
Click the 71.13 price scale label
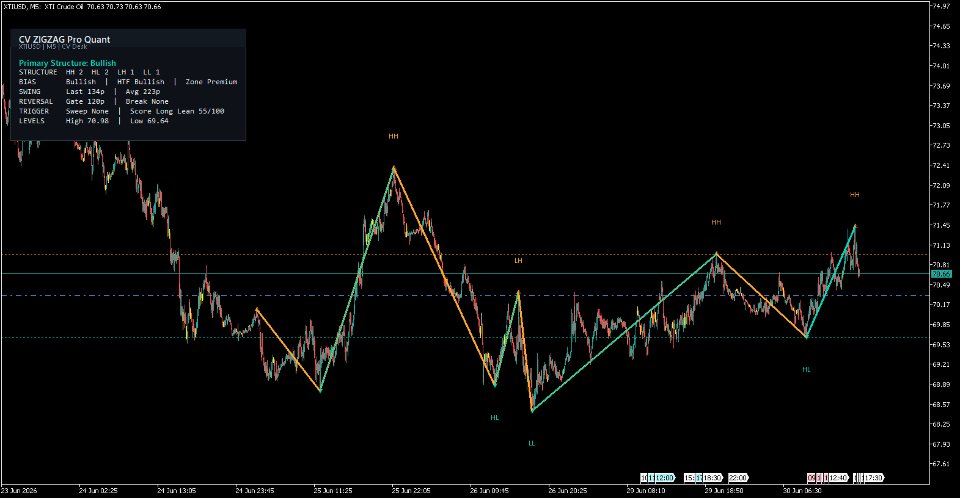[x=941, y=246]
